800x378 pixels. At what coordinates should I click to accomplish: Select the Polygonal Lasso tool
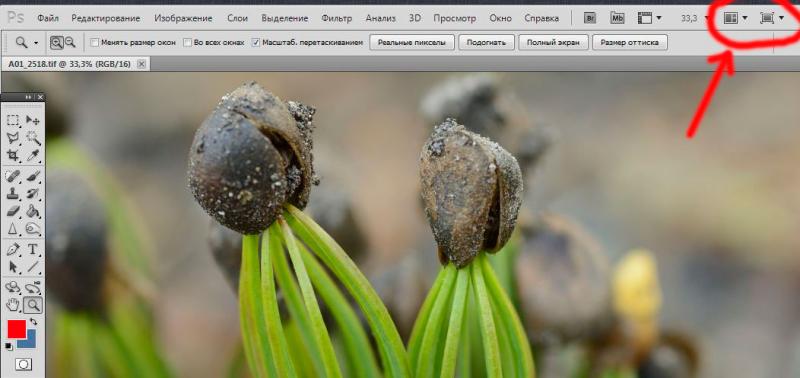(x=13, y=138)
